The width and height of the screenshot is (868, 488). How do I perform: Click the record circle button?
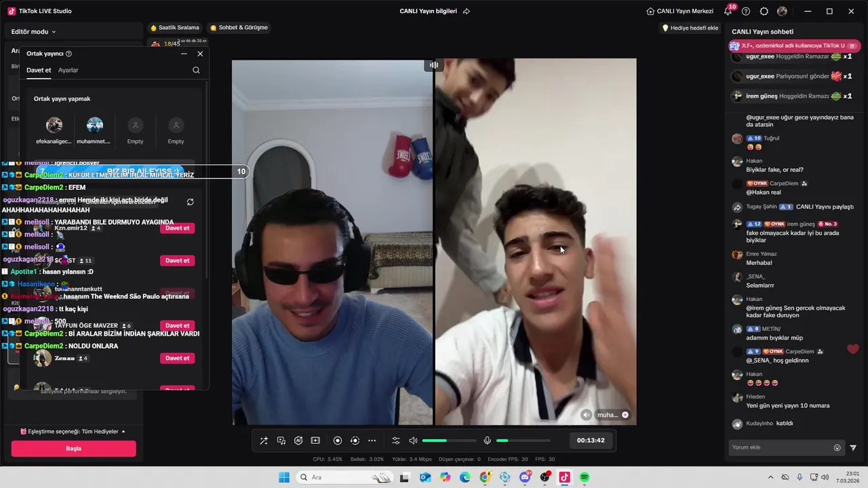click(338, 441)
